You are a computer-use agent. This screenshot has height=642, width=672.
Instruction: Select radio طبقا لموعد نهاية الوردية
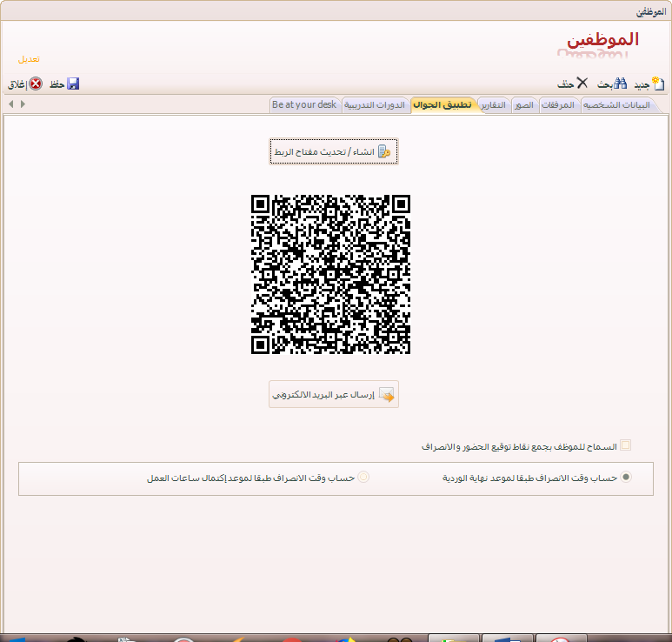tap(626, 477)
